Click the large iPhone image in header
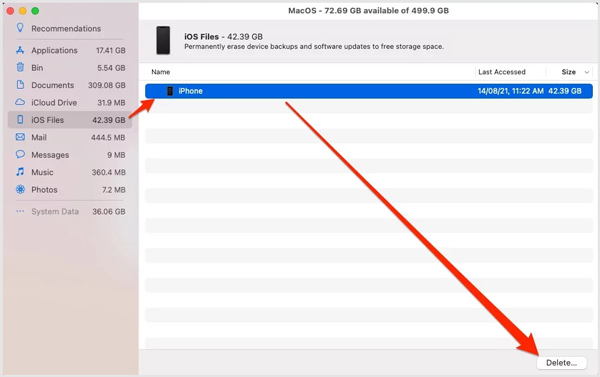The image size is (600, 377). coord(163,40)
